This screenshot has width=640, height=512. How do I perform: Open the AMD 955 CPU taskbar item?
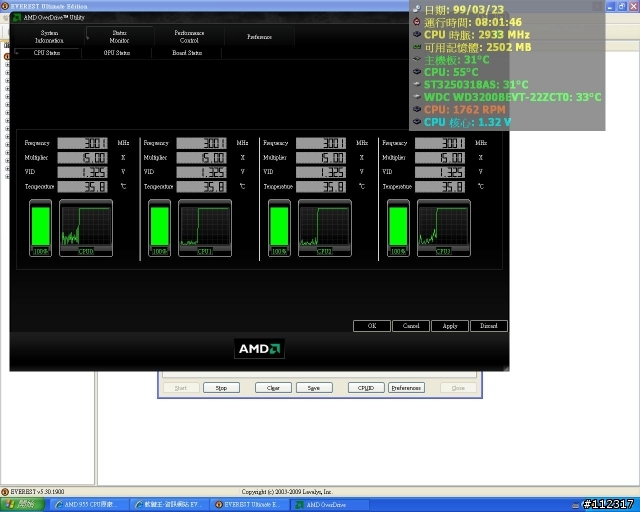pyautogui.click(x=89, y=505)
